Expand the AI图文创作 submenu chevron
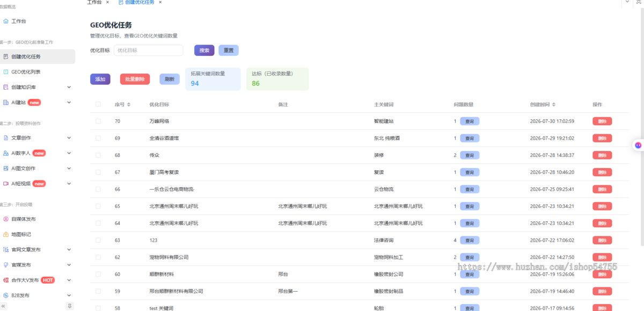 click(69, 168)
